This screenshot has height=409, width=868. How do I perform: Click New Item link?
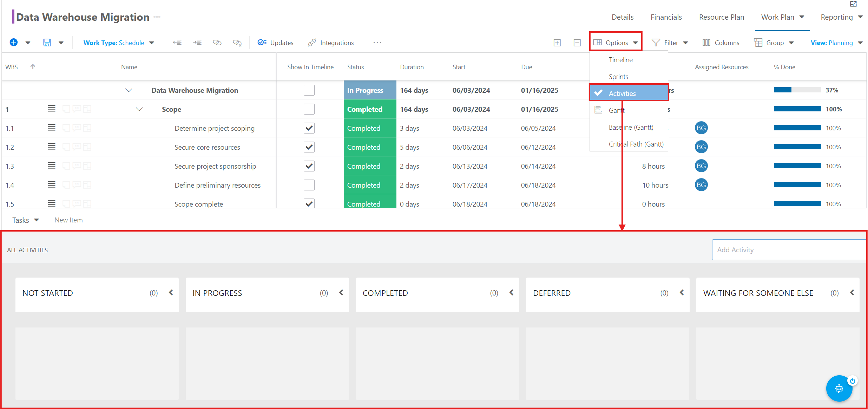[68, 220]
